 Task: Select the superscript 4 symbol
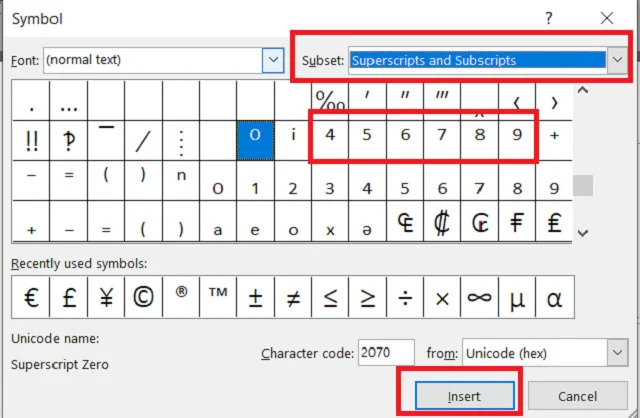click(x=330, y=140)
